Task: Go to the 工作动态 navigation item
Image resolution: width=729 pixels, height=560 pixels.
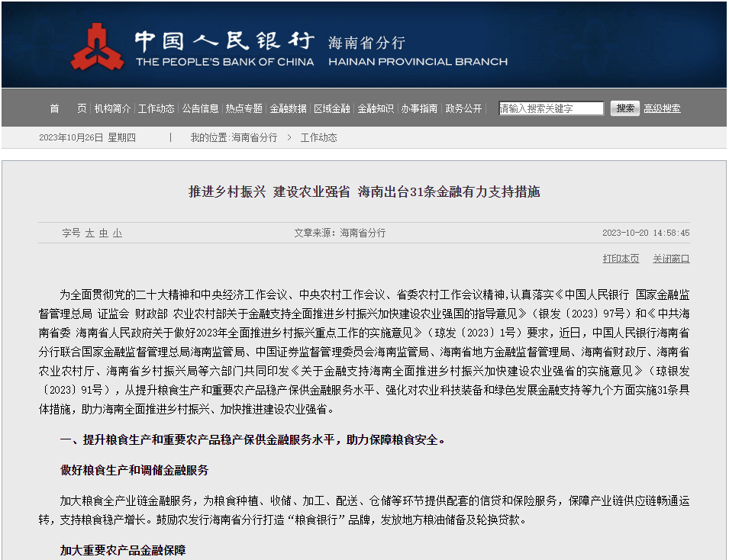Action: click(156, 108)
